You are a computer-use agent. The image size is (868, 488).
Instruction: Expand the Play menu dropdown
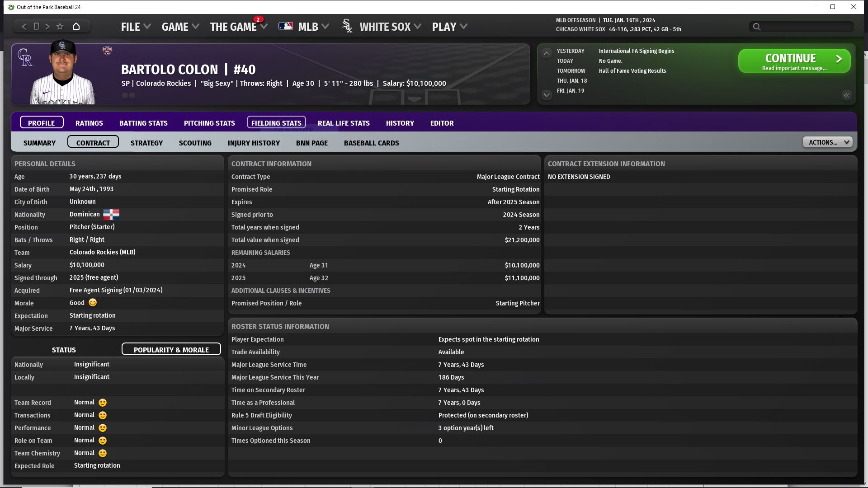pyautogui.click(x=449, y=27)
